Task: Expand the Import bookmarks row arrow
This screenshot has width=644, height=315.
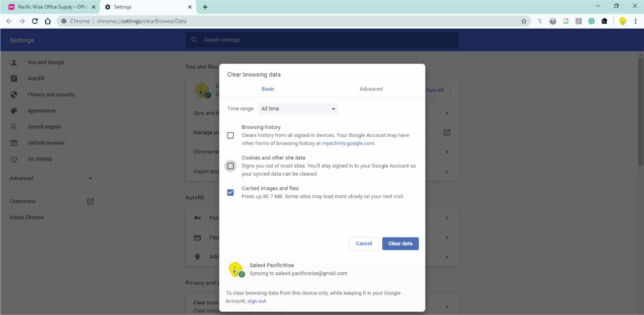Action: (447, 172)
